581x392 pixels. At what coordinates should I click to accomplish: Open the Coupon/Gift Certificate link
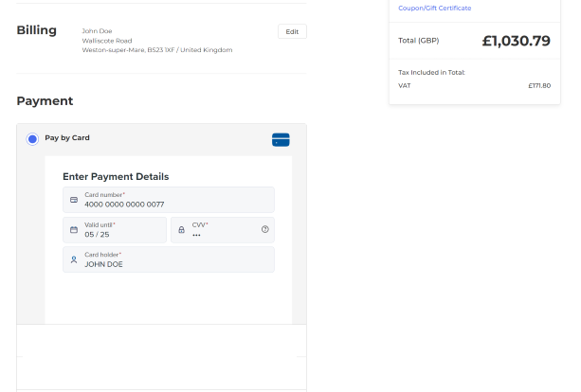click(435, 8)
